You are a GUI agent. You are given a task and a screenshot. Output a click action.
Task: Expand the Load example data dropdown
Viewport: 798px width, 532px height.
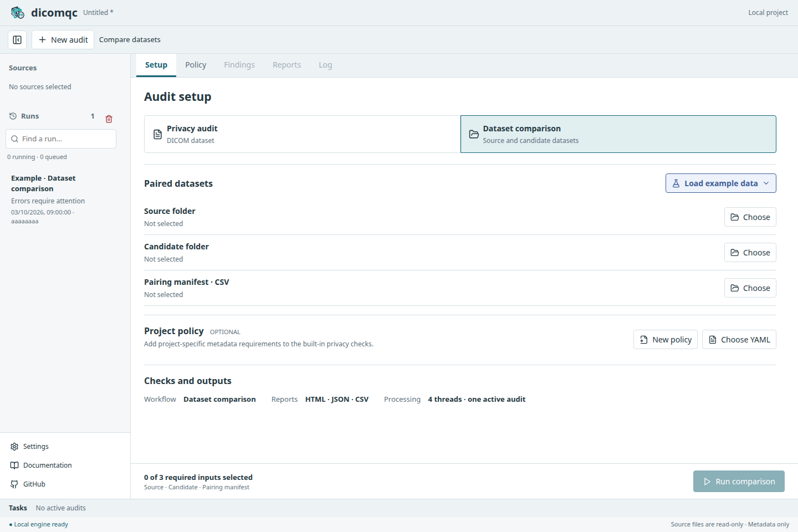coord(720,183)
